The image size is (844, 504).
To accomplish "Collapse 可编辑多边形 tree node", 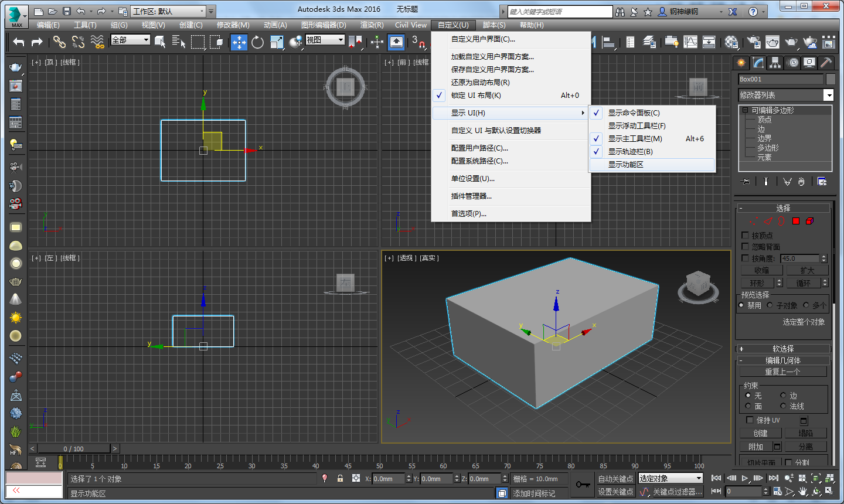I will pos(745,110).
